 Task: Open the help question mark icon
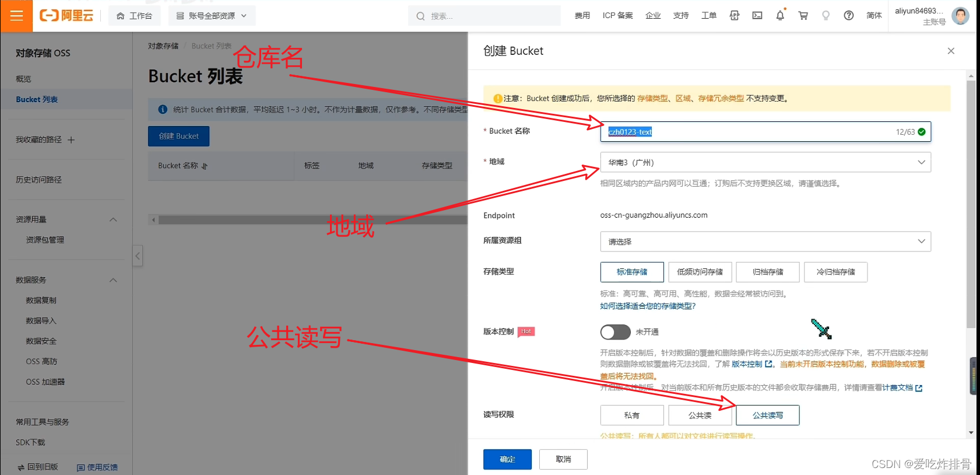pyautogui.click(x=849, y=16)
